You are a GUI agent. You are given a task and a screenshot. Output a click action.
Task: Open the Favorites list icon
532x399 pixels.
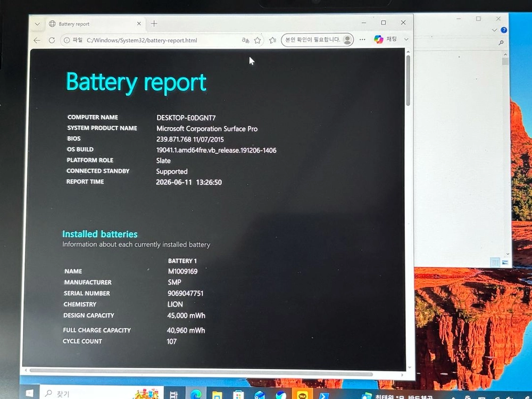272,40
